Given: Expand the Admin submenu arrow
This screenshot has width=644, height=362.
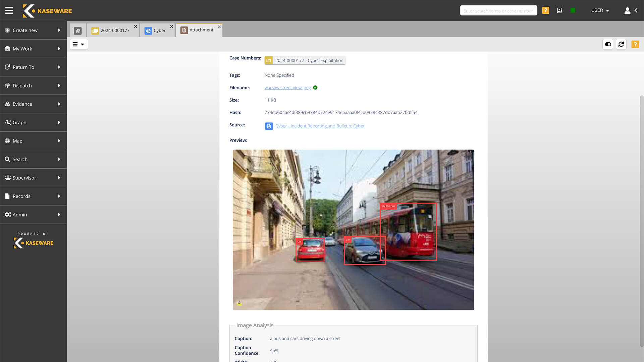Looking at the screenshot, I should 59,215.
